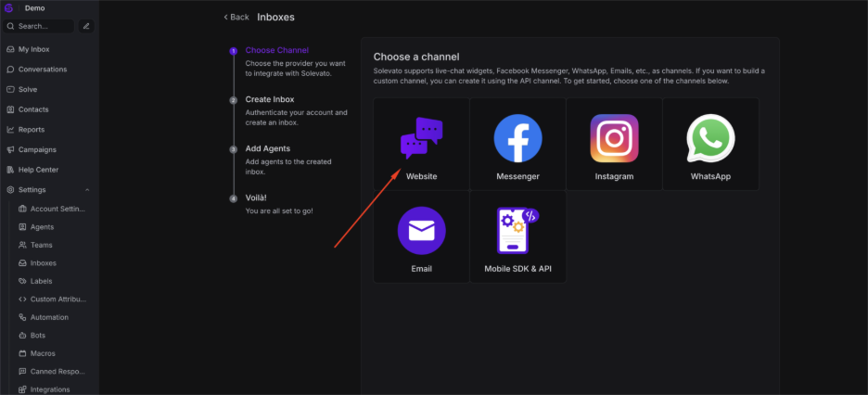Click the Agents icon in Settings
Image resolution: width=868 pixels, height=395 pixels.
(22, 227)
